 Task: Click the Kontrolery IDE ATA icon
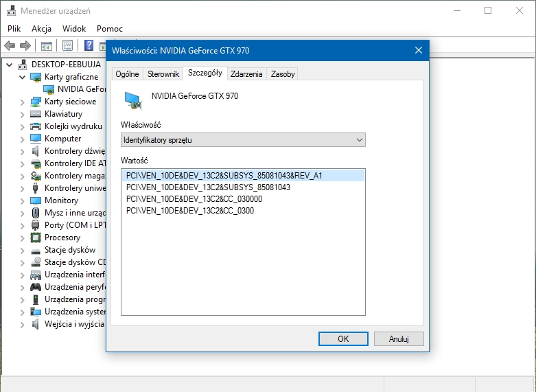pos(36,163)
